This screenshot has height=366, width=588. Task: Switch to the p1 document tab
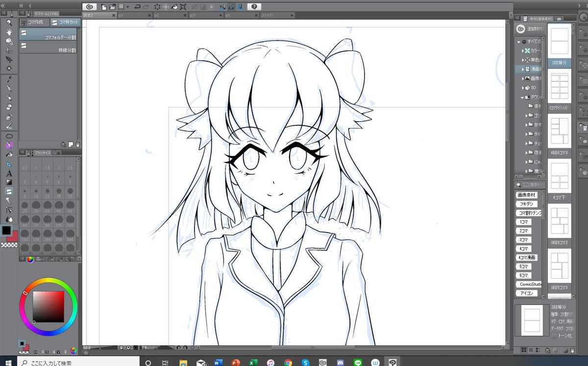click(135, 16)
